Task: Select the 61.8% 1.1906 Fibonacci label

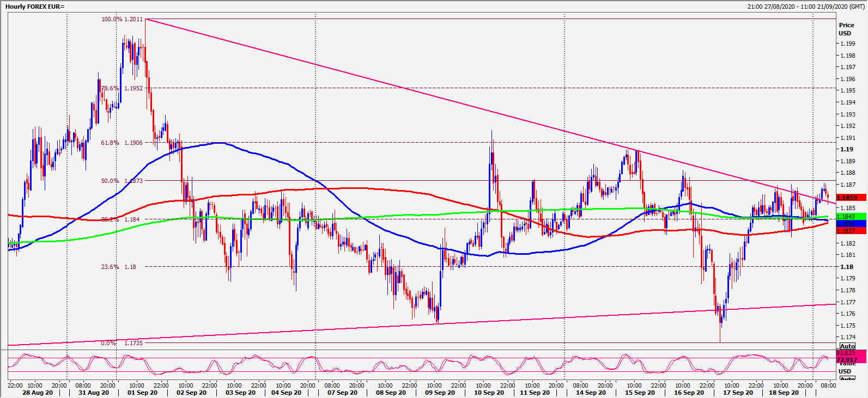Action: click(122, 143)
